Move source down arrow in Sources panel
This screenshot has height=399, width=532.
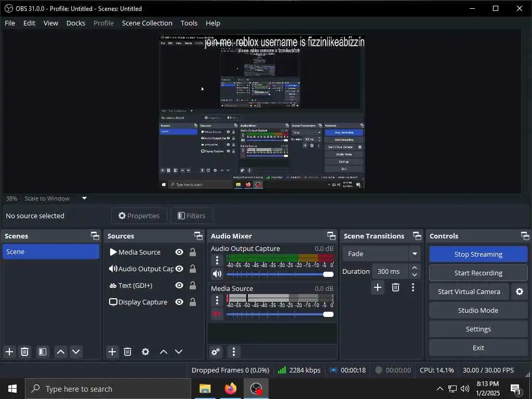pyautogui.click(x=179, y=352)
